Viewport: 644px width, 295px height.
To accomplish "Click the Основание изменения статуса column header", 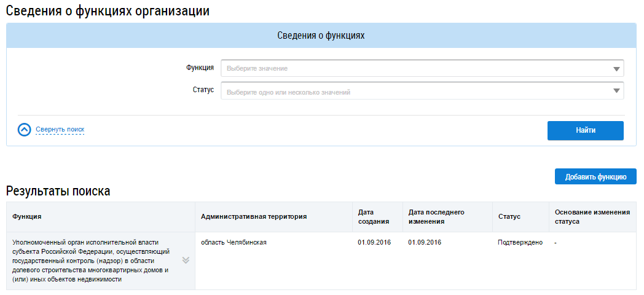I will pos(592,217).
